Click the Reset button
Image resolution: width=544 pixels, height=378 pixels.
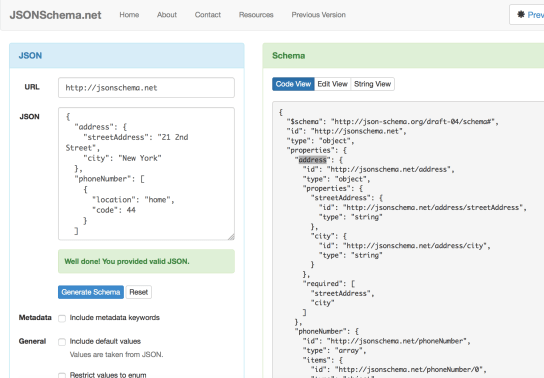[x=139, y=292]
